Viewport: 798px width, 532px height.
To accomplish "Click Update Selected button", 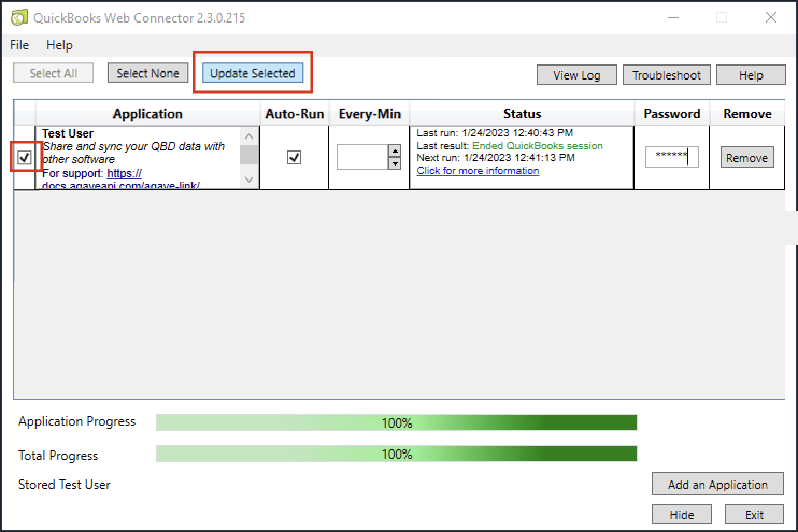I will pyautogui.click(x=253, y=73).
